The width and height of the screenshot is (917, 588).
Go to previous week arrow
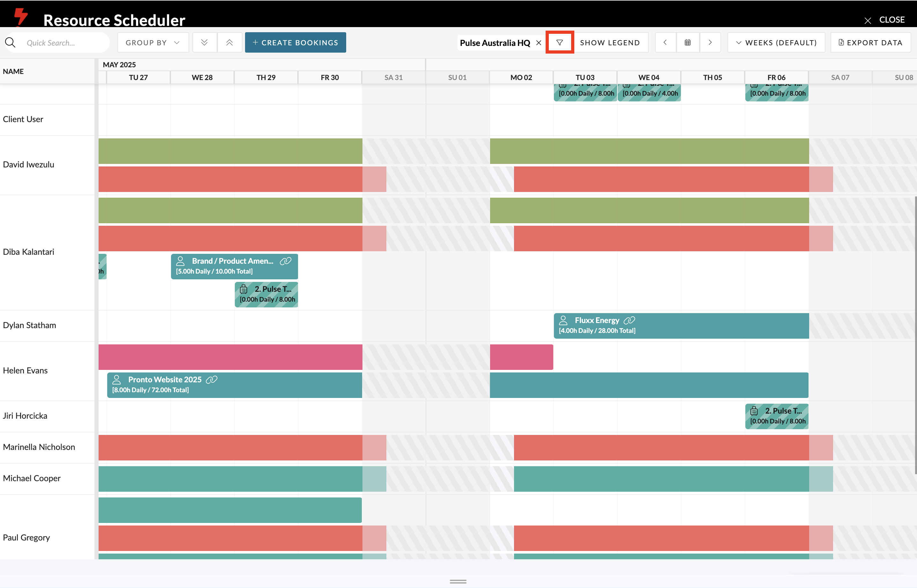tap(665, 42)
